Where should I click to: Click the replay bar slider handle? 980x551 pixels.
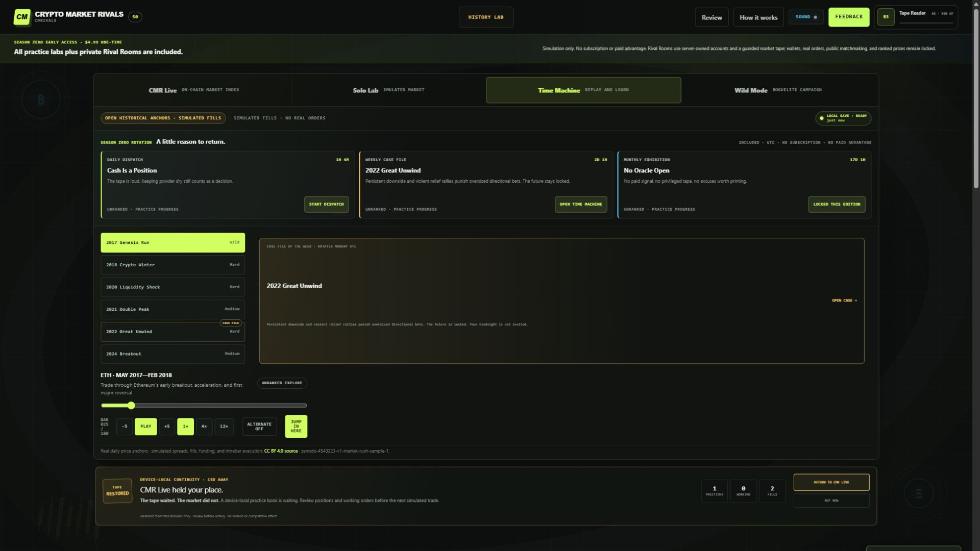point(131,406)
